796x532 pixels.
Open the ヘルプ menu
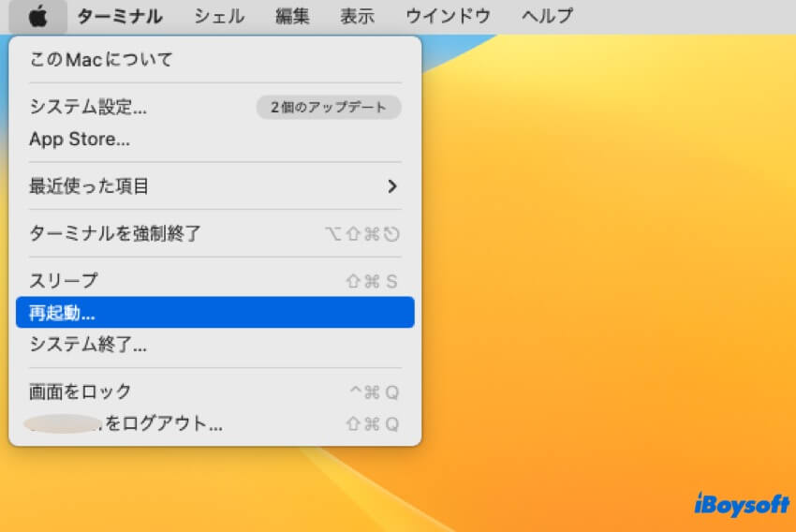click(x=547, y=16)
